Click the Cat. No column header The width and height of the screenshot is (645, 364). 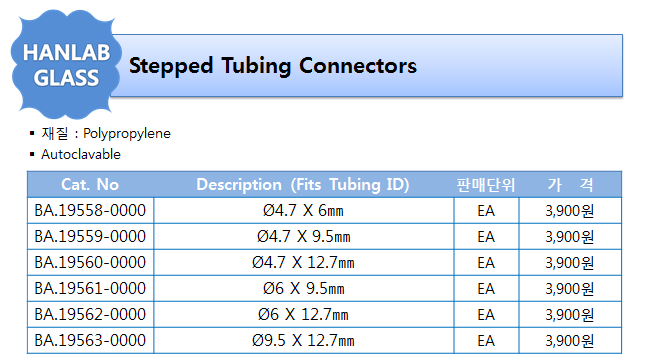90,185
